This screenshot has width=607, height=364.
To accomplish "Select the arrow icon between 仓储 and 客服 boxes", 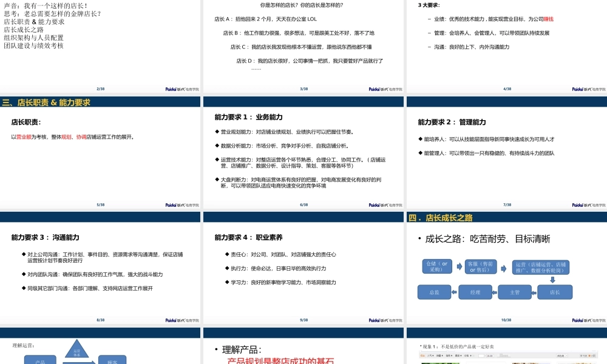I will [x=459, y=266].
